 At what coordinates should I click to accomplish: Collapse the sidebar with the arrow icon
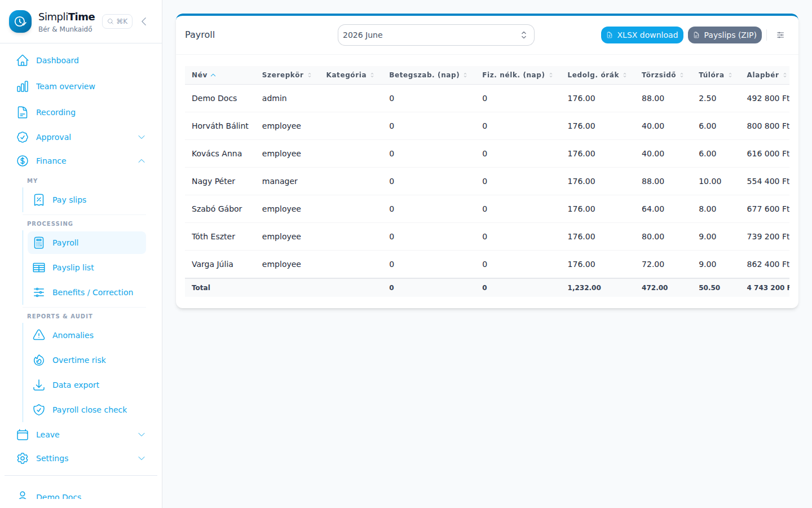[x=144, y=21]
